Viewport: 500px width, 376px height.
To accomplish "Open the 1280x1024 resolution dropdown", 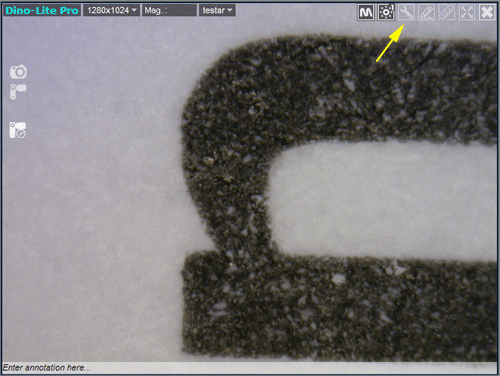I will point(111,10).
